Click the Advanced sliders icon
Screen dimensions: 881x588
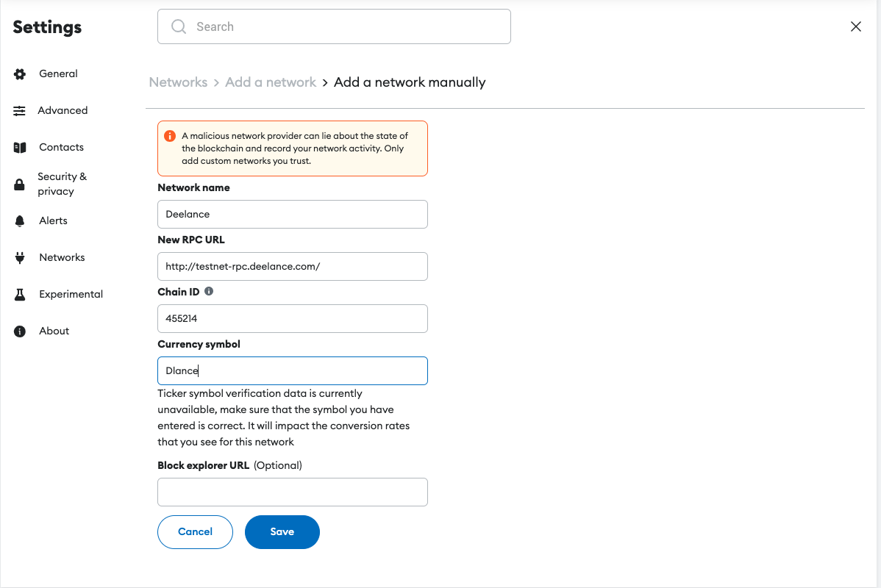[x=20, y=111]
